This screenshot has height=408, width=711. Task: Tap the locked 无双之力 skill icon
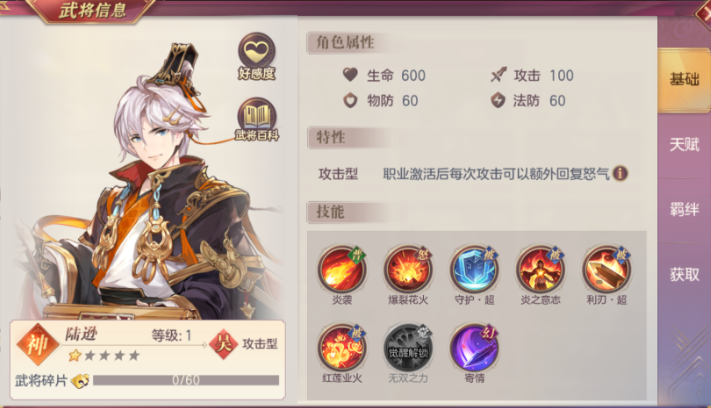click(408, 348)
